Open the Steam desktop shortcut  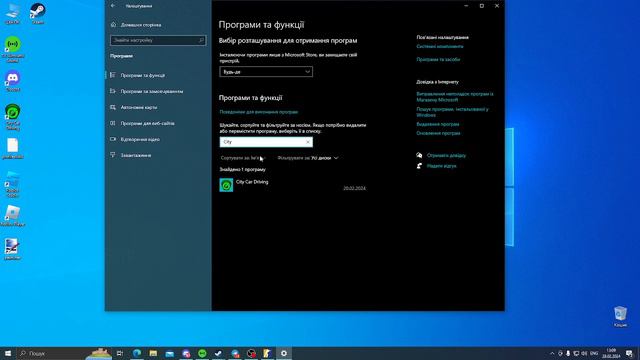coord(38,13)
